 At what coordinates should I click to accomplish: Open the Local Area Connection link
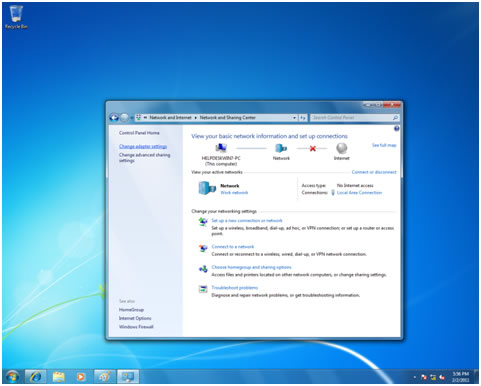click(x=359, y=193)
